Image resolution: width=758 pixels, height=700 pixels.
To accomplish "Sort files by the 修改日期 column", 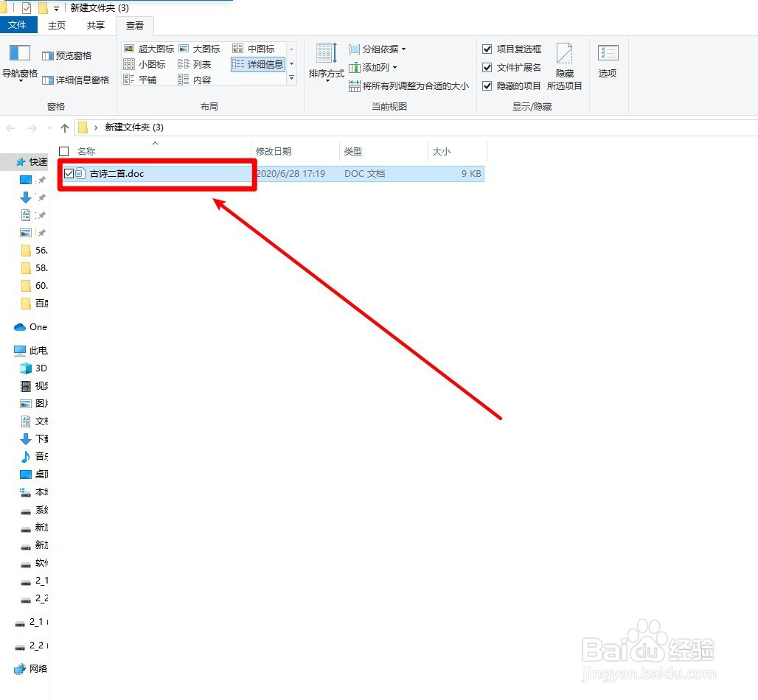I will pos(273,152).
